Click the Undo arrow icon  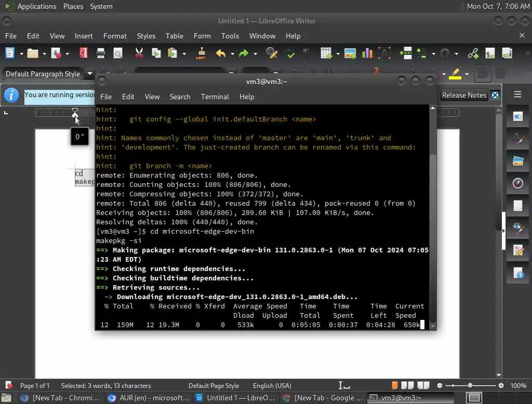(x=220, y=53)
